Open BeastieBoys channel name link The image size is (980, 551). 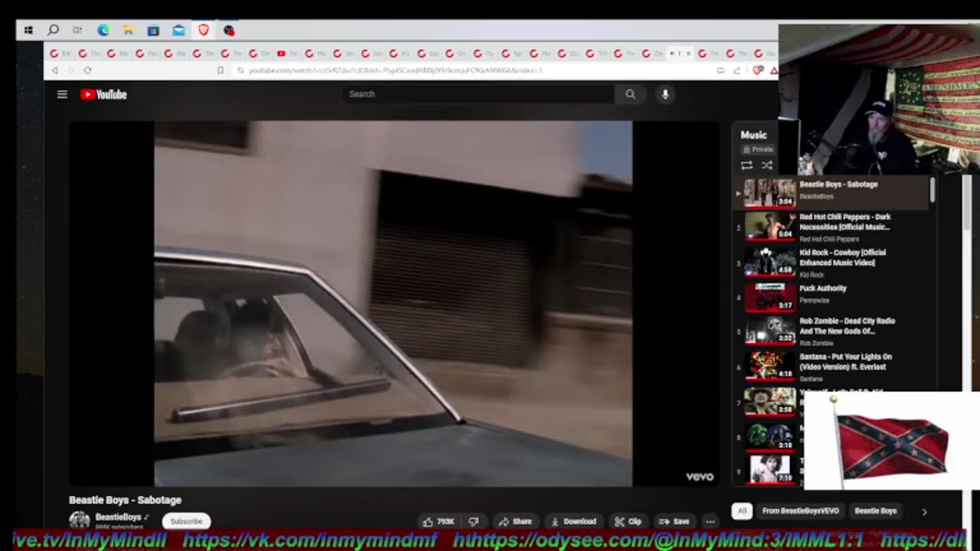click(118, 517)
